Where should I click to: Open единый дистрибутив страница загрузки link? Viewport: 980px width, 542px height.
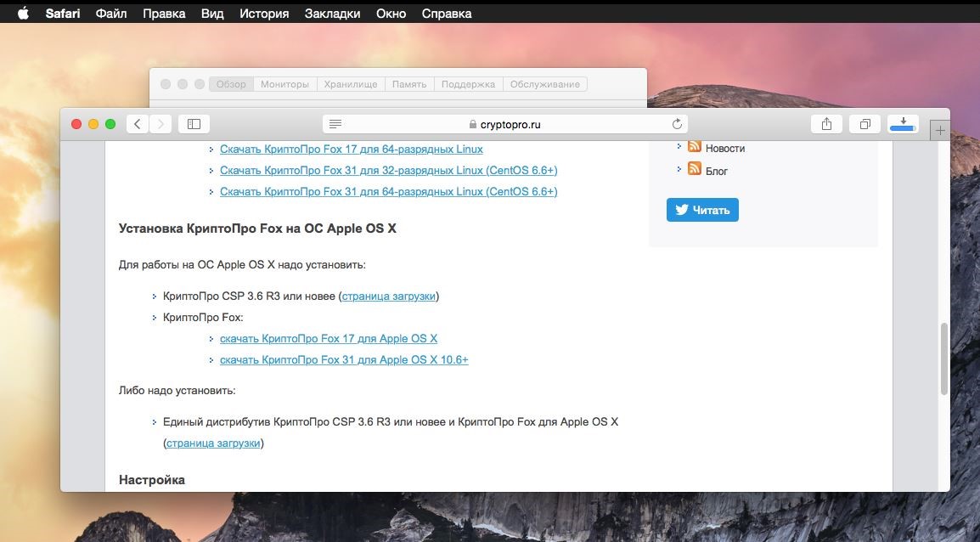point(213,443)
